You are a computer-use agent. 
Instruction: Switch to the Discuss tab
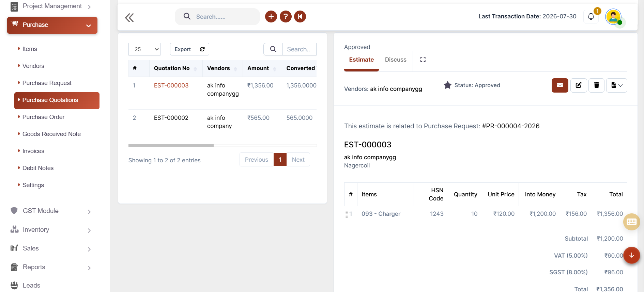click(x=396, y=60)
